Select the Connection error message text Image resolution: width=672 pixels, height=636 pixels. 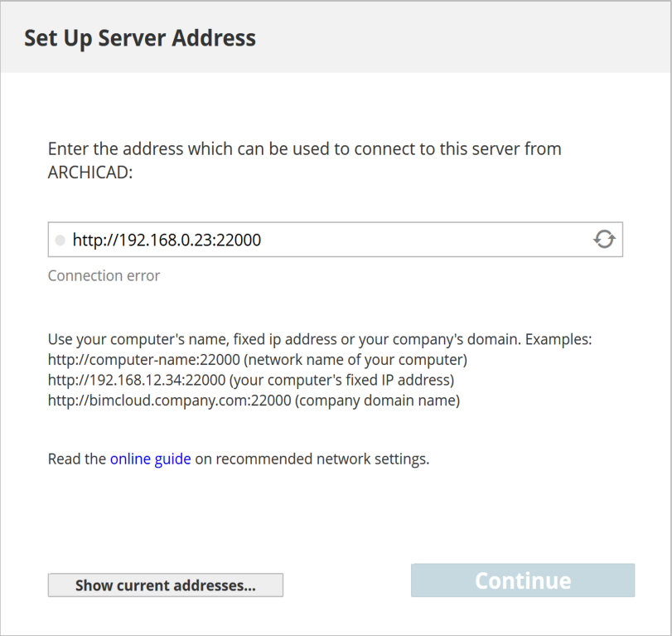coord(104,275)
